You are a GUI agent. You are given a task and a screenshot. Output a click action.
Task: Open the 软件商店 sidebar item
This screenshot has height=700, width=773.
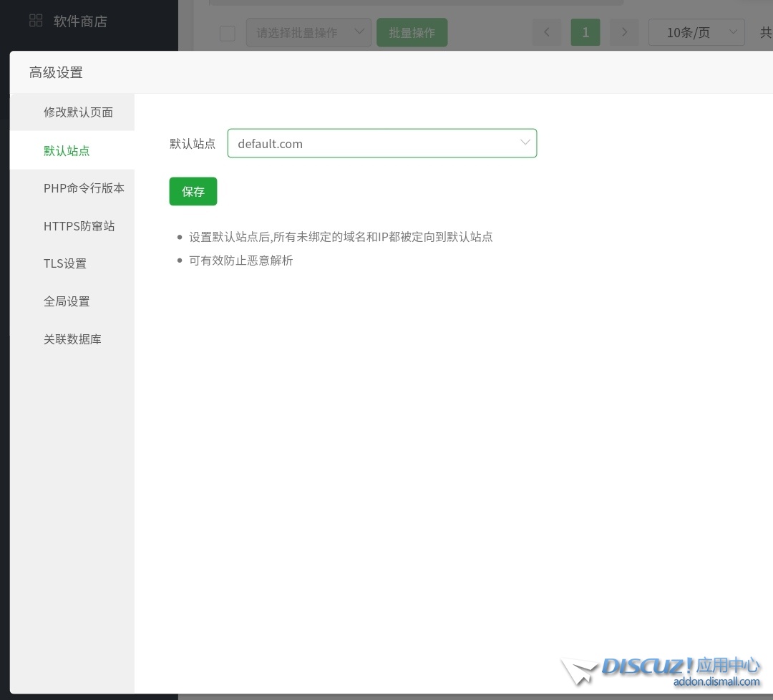pos(80,21)
